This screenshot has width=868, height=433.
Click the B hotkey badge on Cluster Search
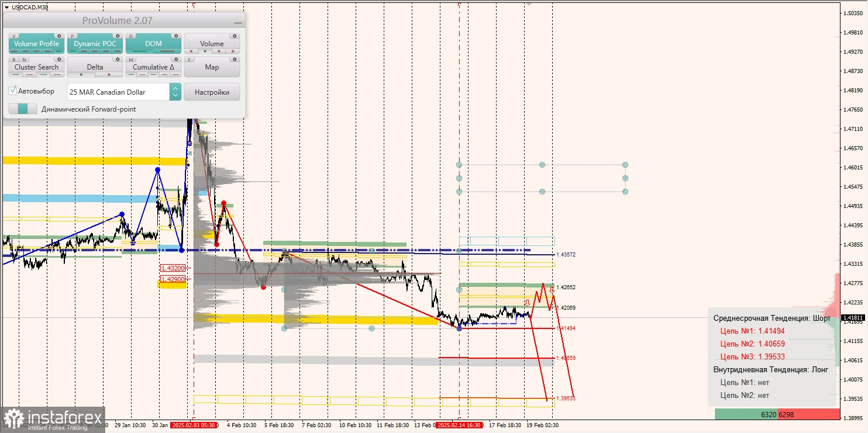click(x=14, y=60)
